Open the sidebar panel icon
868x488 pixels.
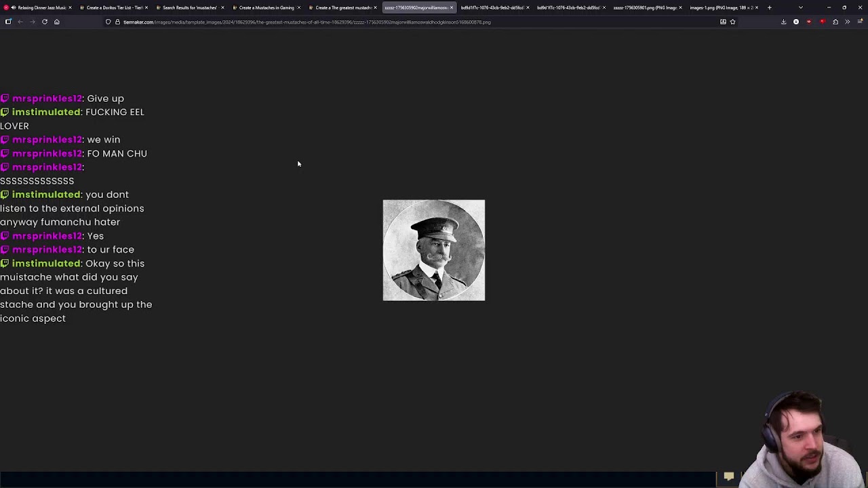pos(8,22)
